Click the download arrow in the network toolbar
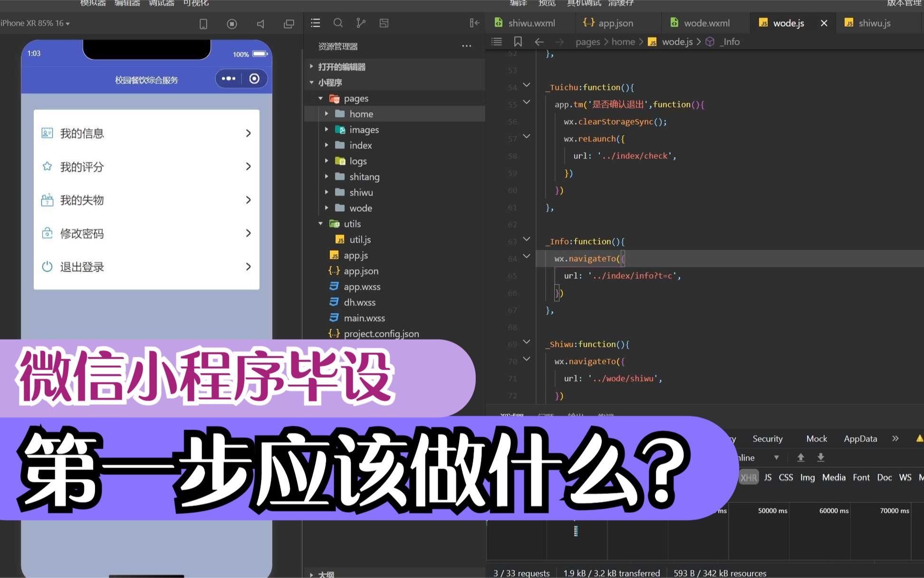Viewport: 924px width, 578px height. click(821, 458)
